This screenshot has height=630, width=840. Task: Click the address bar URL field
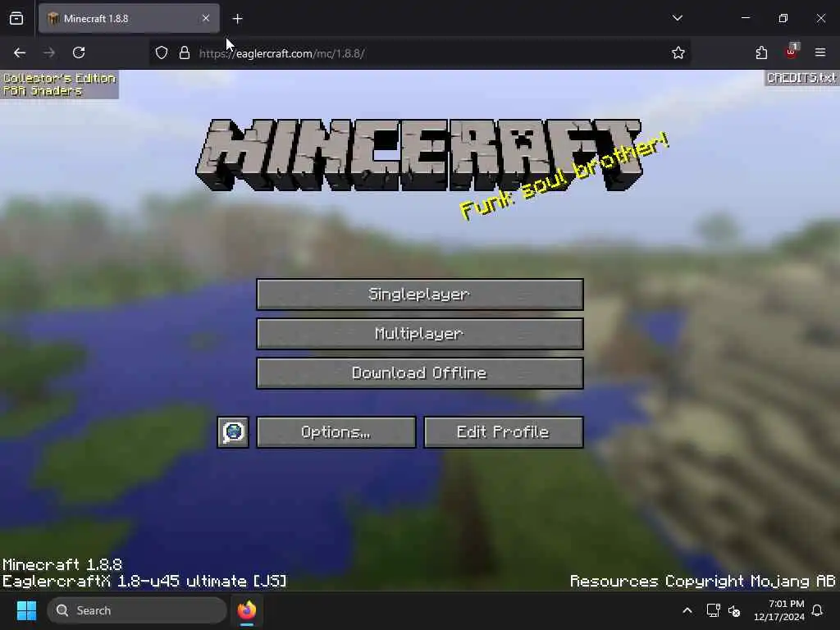[419, 53]
